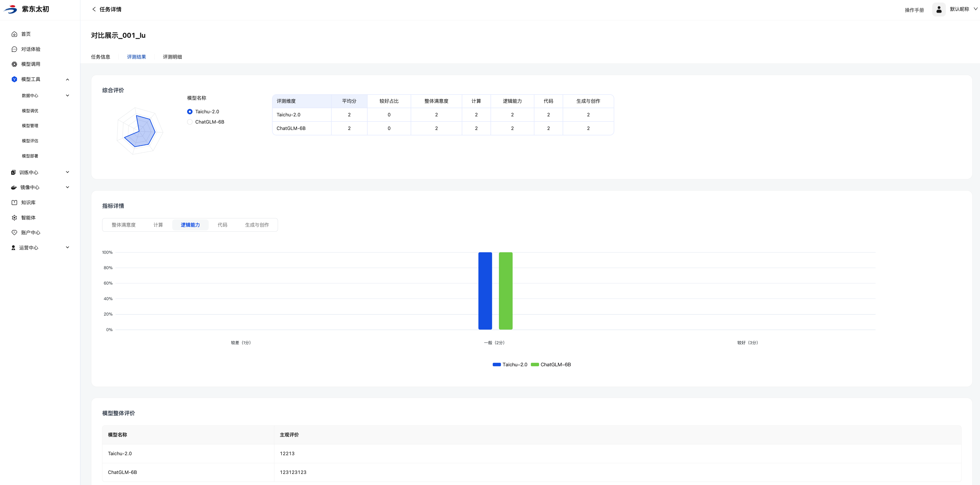This screenshot has height=485, width=980.
Task: Click the home icon in sidebar
Action: tap(14, 34)
